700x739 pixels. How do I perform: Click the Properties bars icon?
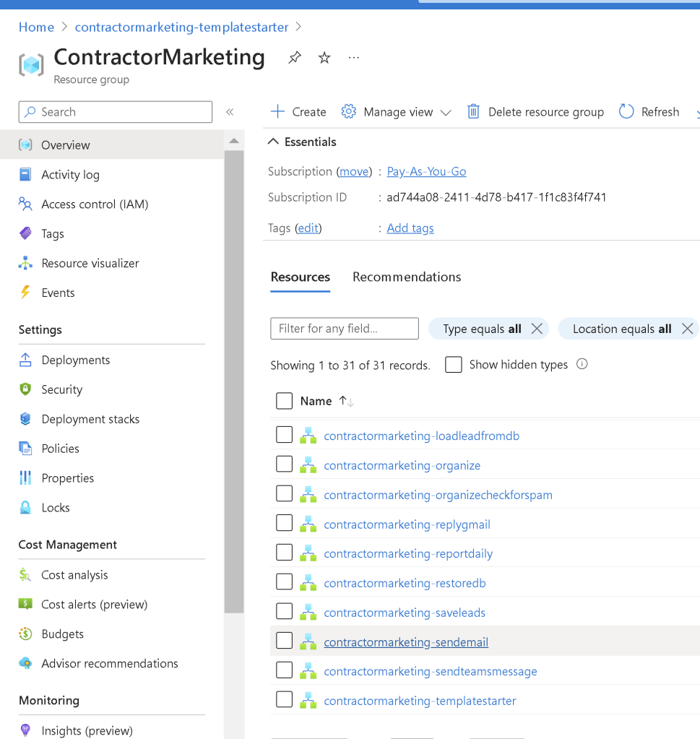[25, 478]
